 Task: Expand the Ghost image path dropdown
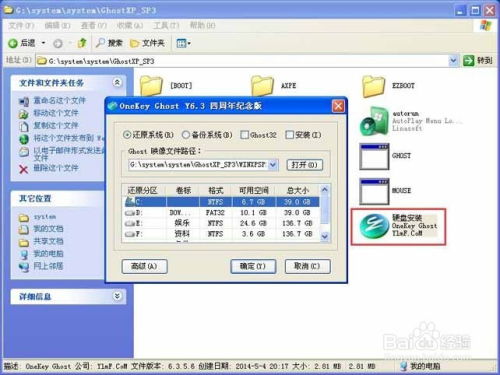coord(273,165)
